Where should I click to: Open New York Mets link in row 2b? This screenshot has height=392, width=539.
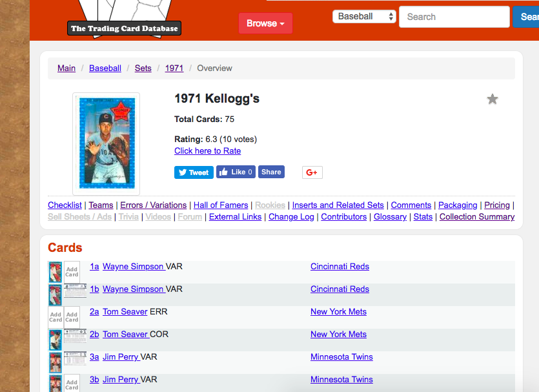(x=339, y=335)
